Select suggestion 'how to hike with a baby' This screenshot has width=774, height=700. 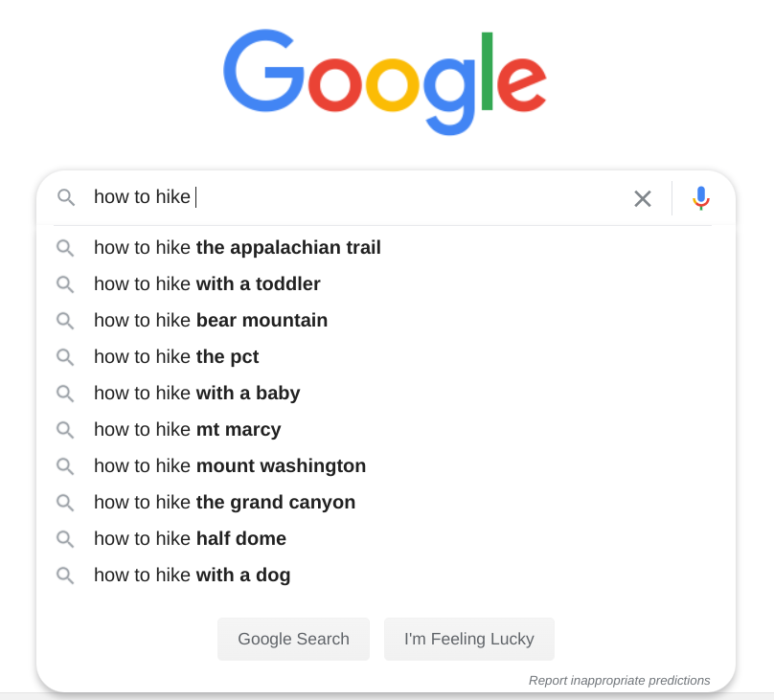coord(386,394)
